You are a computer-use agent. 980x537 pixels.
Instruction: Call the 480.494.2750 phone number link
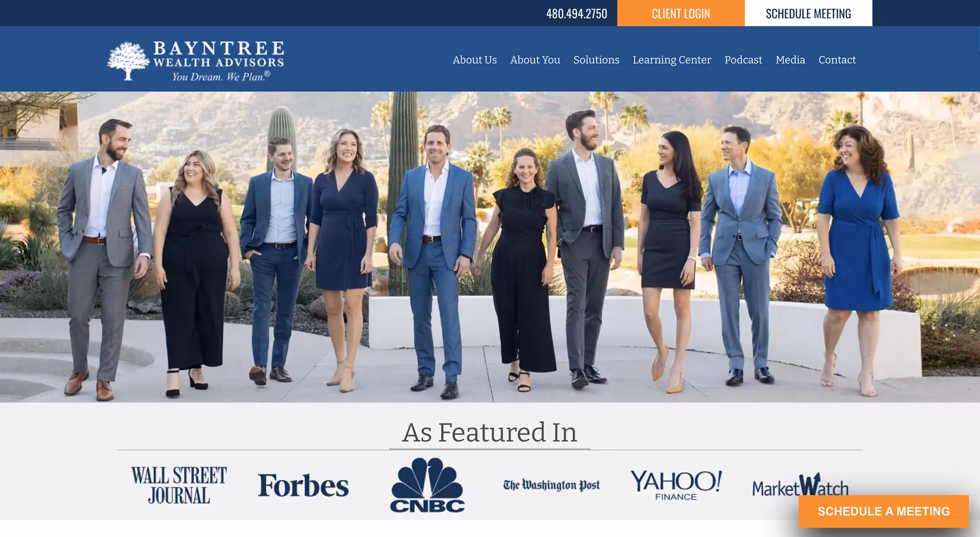(x=576, y=14)
